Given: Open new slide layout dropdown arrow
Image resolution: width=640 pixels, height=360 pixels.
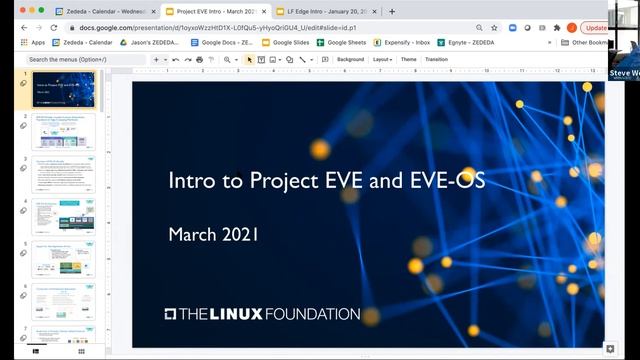Looking at the screenshot, I should (166, 60).
